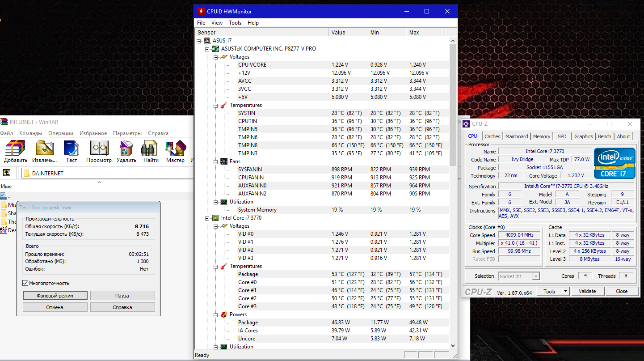Click the Close button in CPU-Z
The image size is (644, 361).
coord(622,291)
